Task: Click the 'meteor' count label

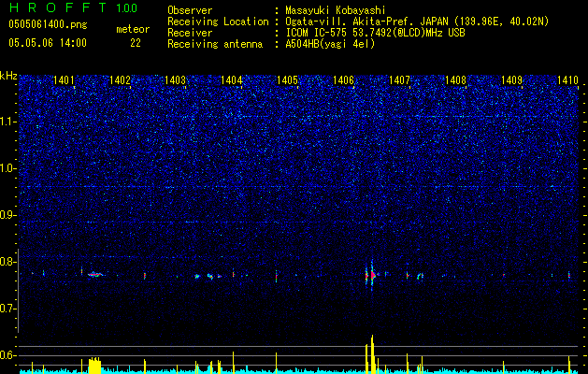Action: (x=133, y=29)
